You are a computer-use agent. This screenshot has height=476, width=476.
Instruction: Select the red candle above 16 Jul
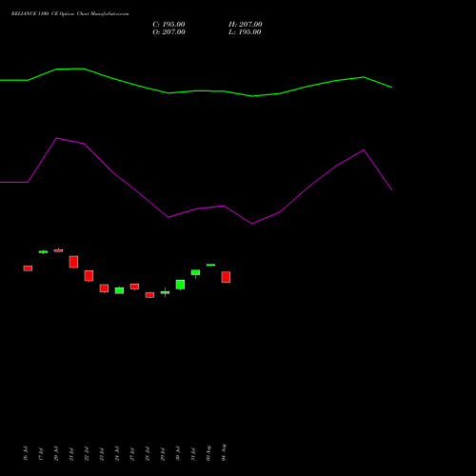click(x=28, y=268)
